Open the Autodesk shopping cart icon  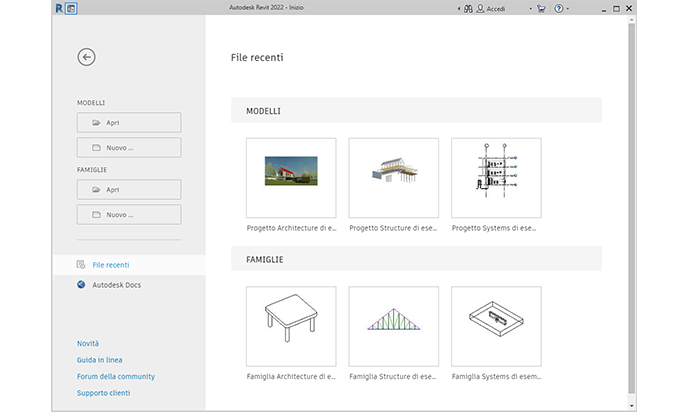541,9
